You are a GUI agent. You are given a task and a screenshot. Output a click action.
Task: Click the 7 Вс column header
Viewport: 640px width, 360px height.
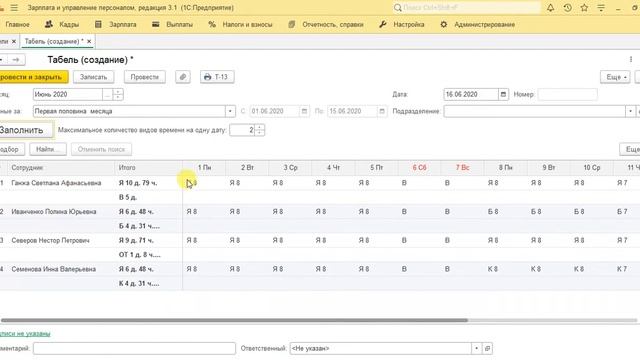pyautogui.click(x=462, y=168)
